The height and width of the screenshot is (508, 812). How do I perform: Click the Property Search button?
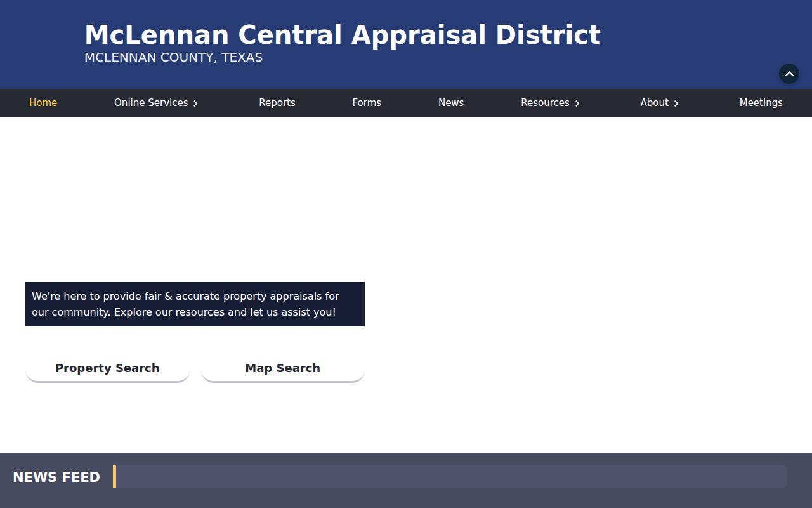pyautogui.click(x=107, y=368)
